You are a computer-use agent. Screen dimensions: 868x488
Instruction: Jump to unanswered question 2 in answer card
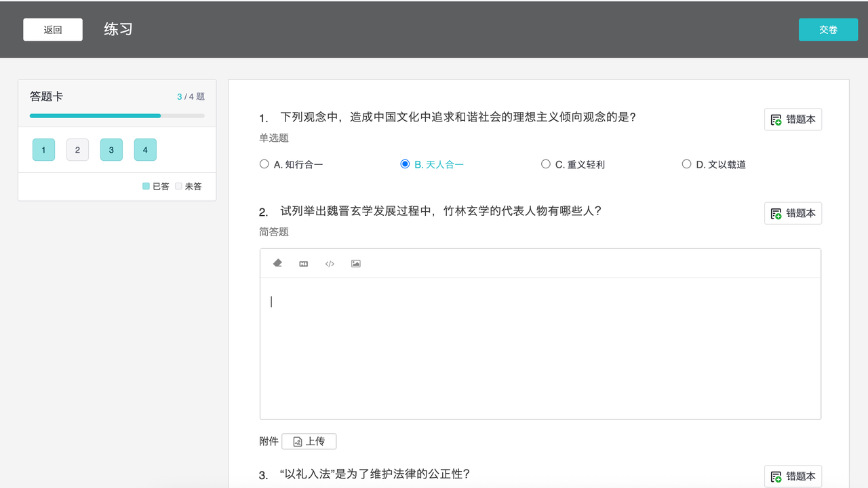[x=77, y=150]
